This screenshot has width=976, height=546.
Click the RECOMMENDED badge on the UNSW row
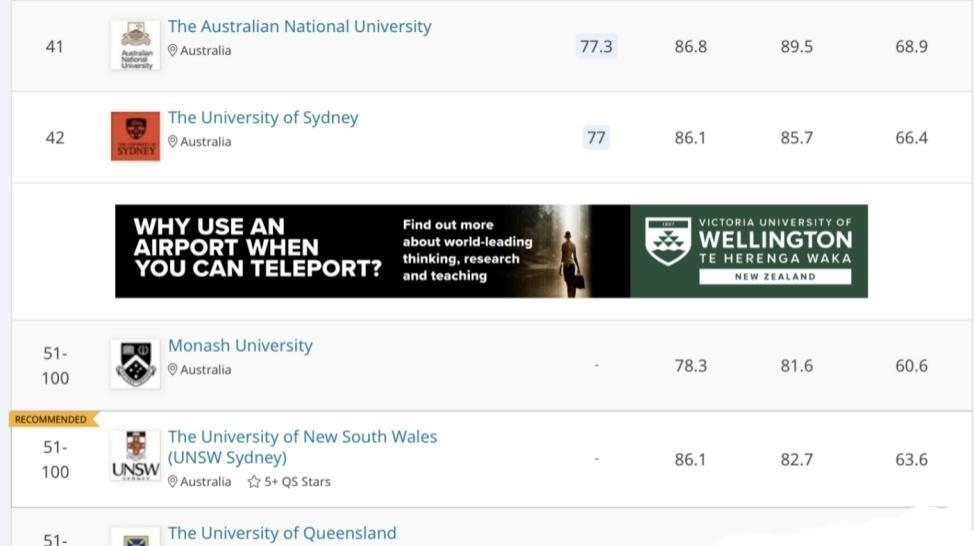54,419
